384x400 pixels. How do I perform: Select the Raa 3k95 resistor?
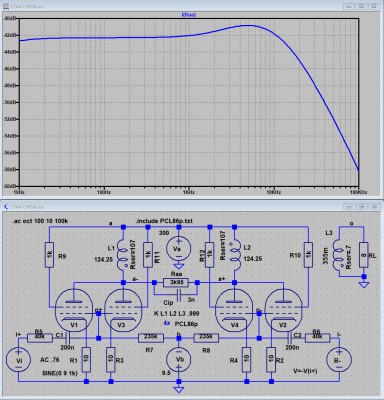pyautogui.click(x=176, y=283)
